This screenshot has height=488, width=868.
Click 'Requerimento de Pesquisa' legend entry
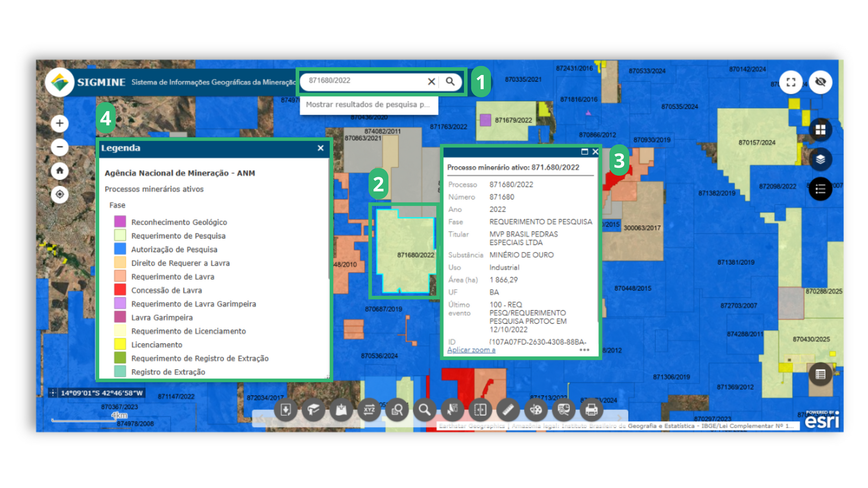(x=178, y=236)
